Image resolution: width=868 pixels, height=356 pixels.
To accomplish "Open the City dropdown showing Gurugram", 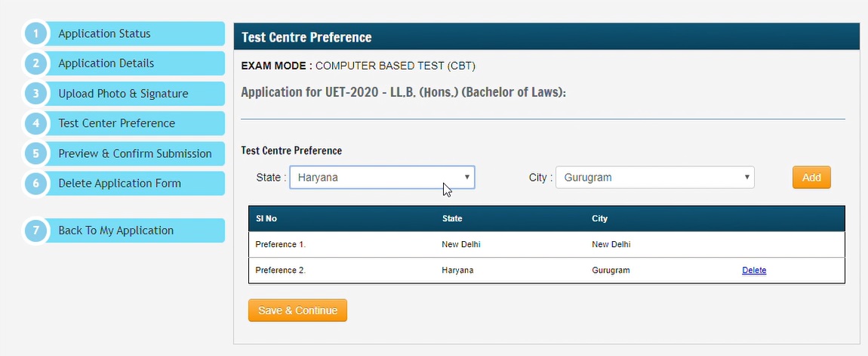I will [x=654, y=178].
